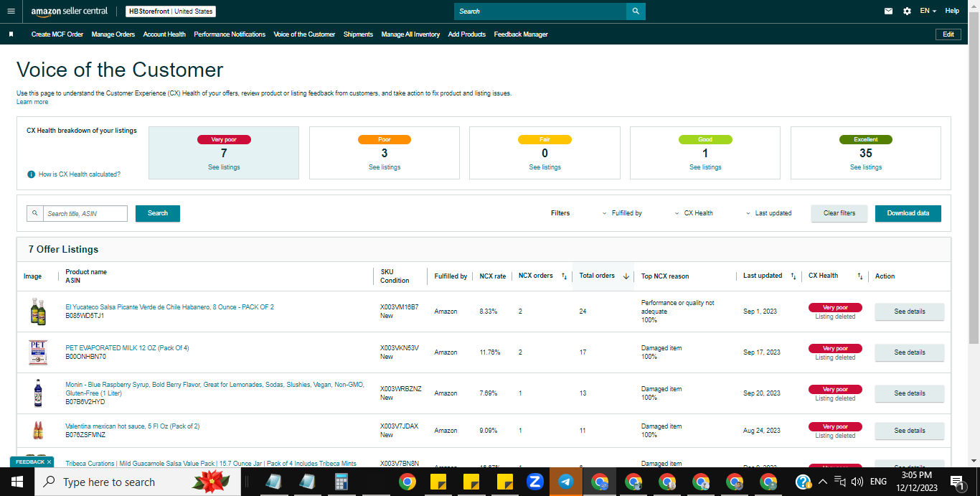
Task: See listings under Good
Action: point(705,167)
